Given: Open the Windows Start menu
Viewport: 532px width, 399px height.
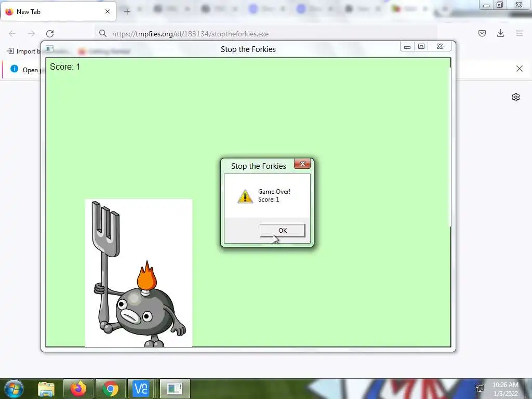Looking at the screenshot, I should (x=14, y=389).
